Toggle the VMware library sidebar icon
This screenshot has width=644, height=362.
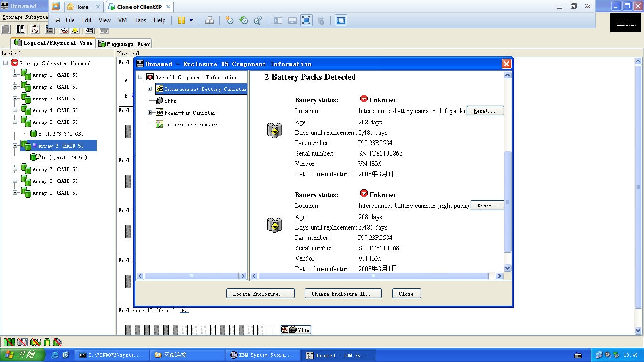point(278,20)
